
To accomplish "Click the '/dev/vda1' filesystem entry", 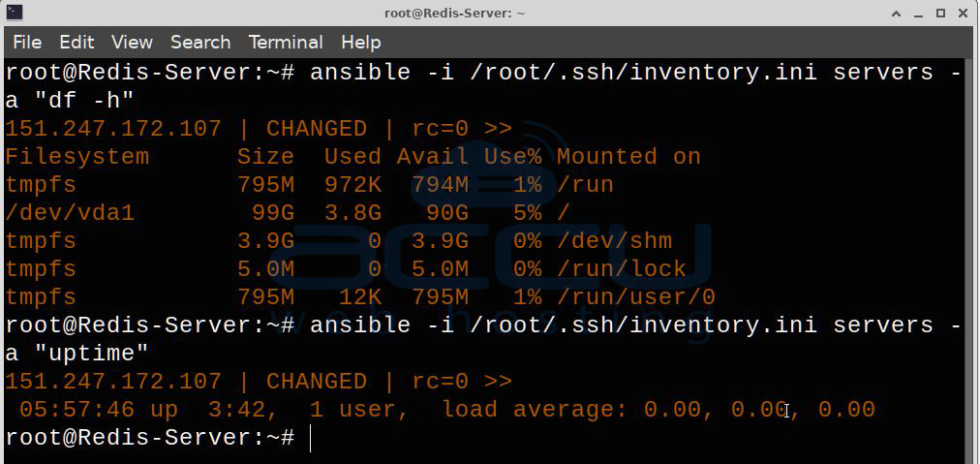I will 70,213.
